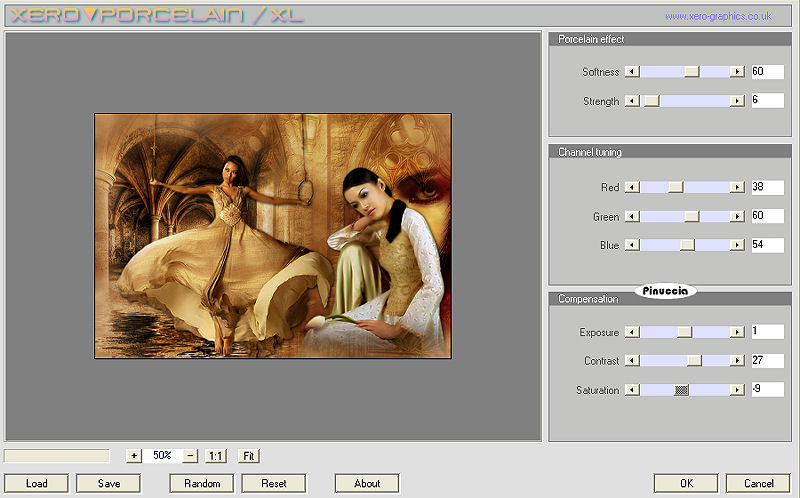The width and height of the screenshot is (800, 498).
Task: Reset all Porcelain settings
Action: click(273, 483)
